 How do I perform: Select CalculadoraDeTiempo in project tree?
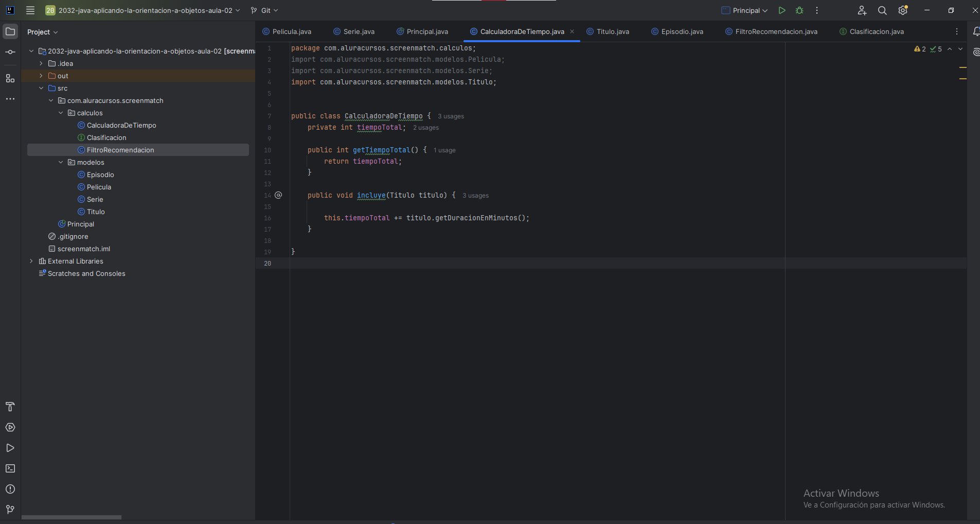(x=121, y=125)
